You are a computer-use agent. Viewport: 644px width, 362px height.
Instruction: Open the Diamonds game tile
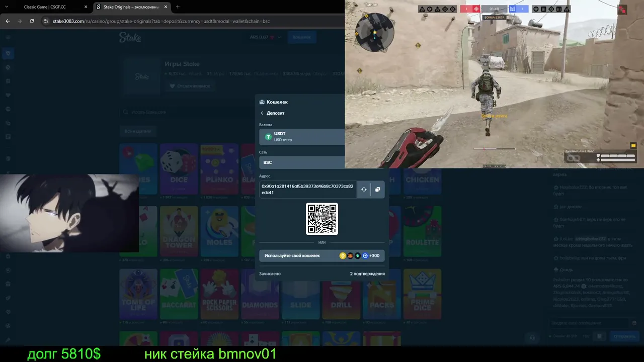click(x=260, y=300)
